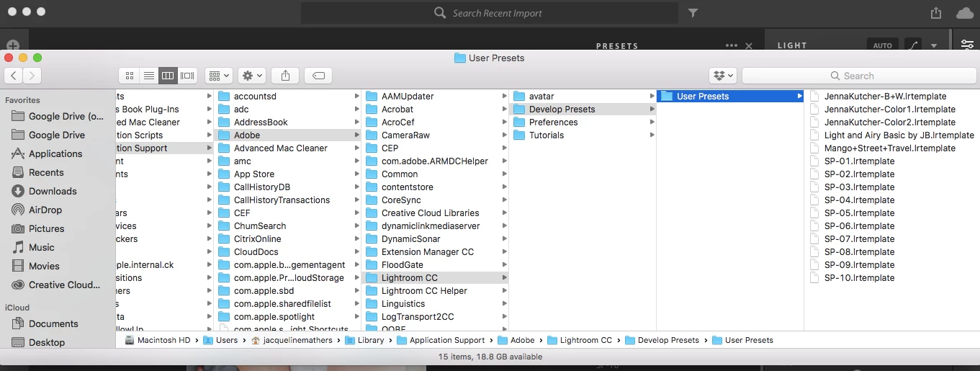Click Lightroom filter funnel icon

(x=693, y=13)
